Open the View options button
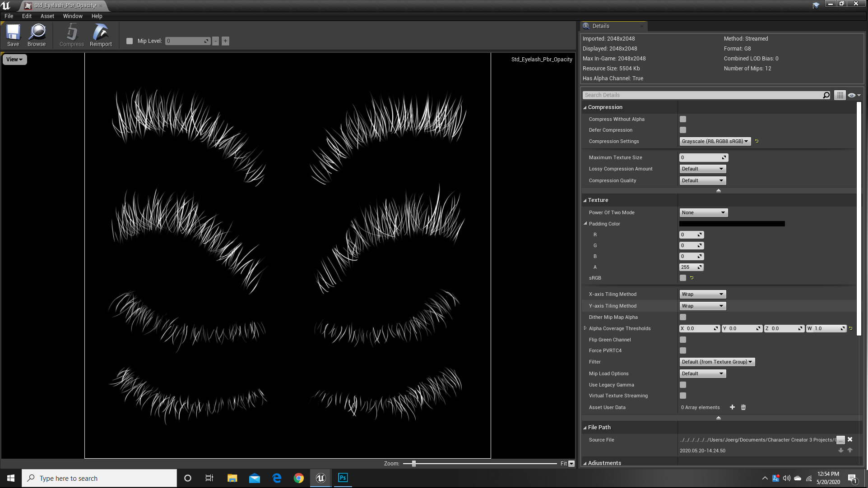Image resolution: width=868 pixels, height=488 pixels. [14, 60]
